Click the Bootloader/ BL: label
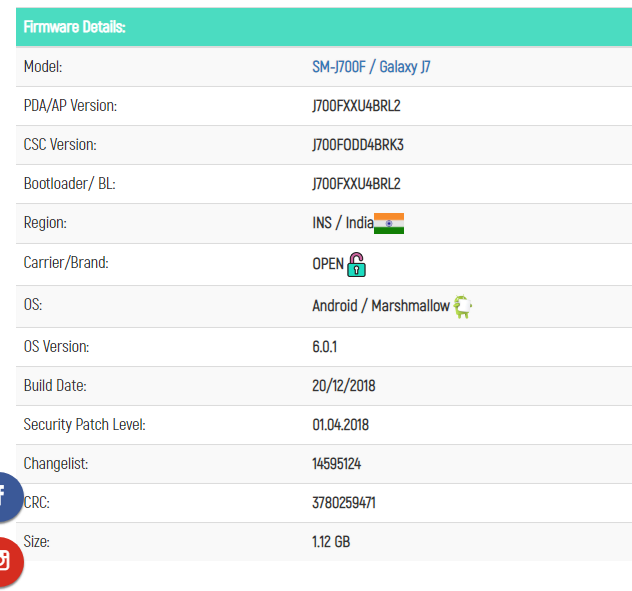 tap(69, 183)
